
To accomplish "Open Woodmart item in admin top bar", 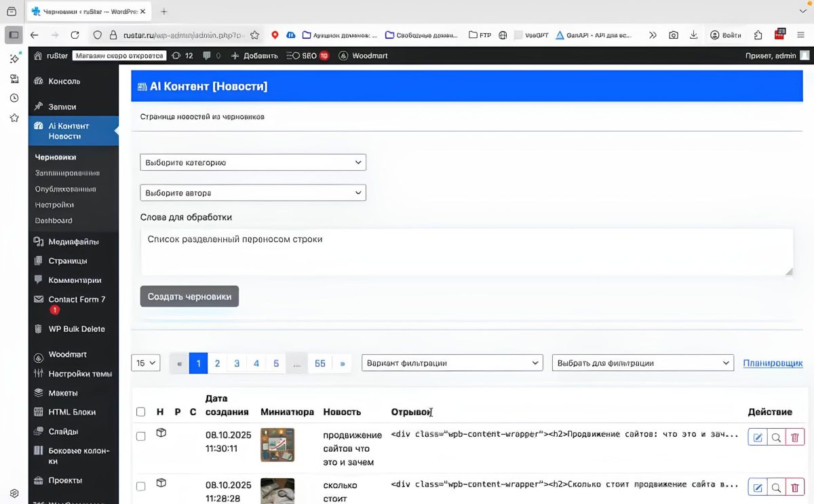I will point(363,56).
